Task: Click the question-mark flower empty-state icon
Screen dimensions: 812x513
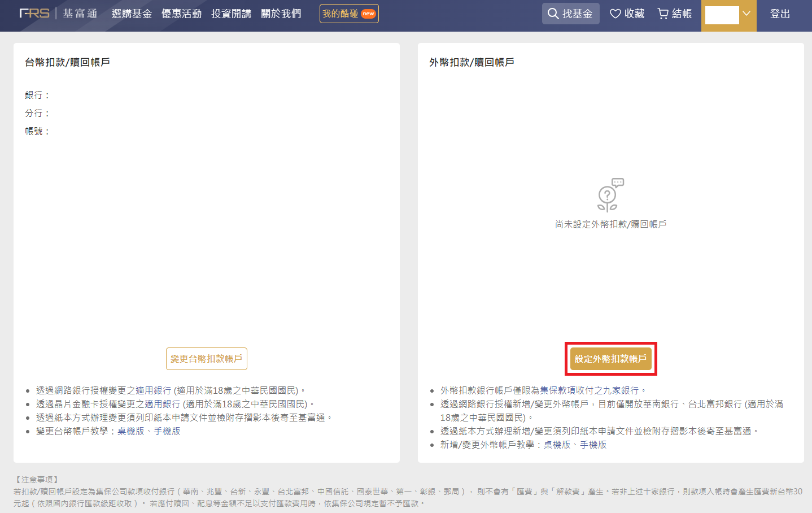Action: 610,195
